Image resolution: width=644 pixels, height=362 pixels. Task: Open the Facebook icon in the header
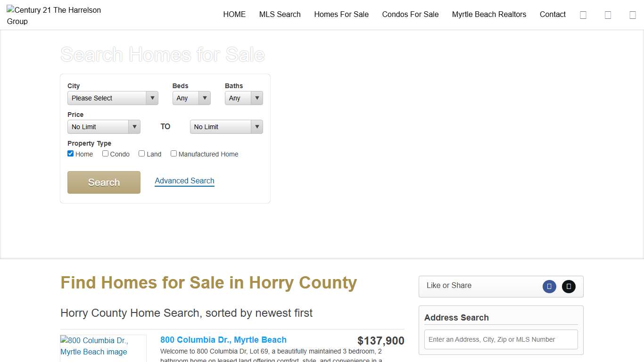click(x=583, y=15)
